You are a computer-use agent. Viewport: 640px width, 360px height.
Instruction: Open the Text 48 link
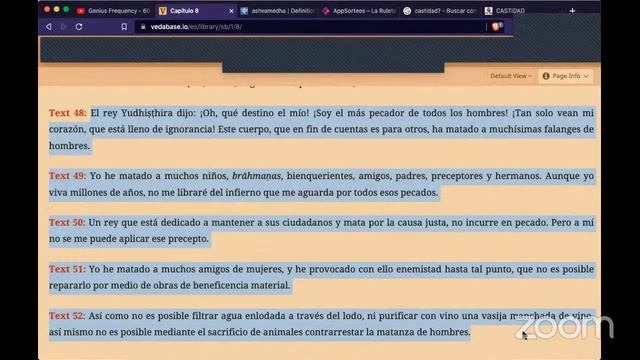68,113
